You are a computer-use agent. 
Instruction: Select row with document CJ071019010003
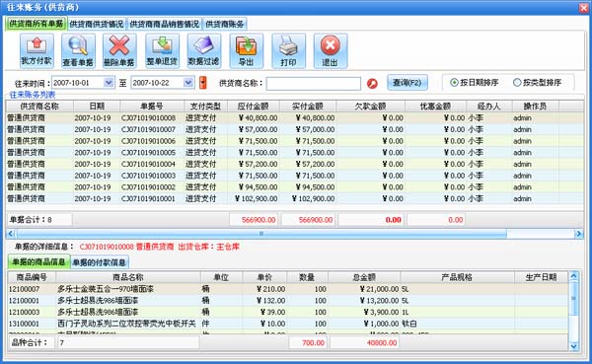pos(294,176)
